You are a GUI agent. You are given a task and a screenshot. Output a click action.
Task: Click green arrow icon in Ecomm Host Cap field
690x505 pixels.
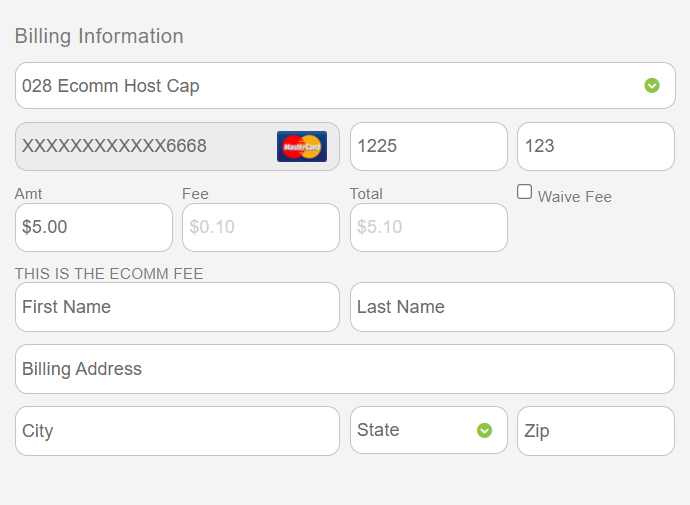pyautogui.click(x=652, y=86)
